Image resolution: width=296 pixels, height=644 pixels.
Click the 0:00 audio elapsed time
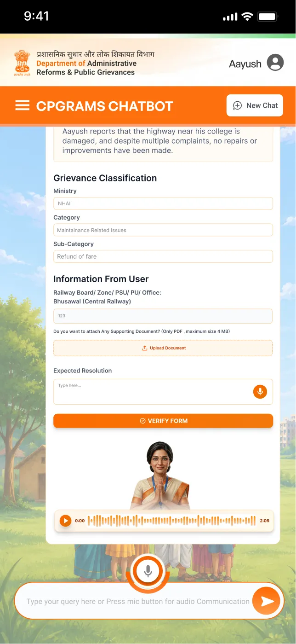click(x=80, y=521)
